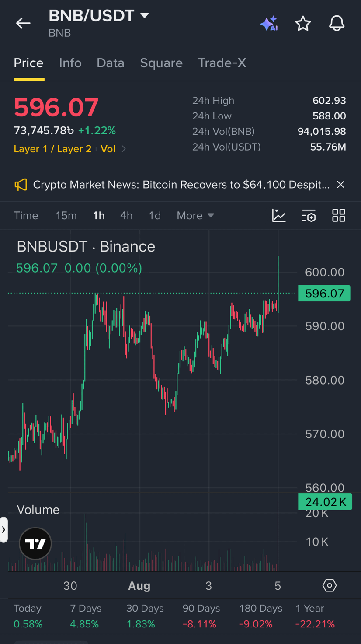
Task: Tap the 24h Vol(USDT) value 55.76M
Action: pyautogui.click(x=328, y=147)
